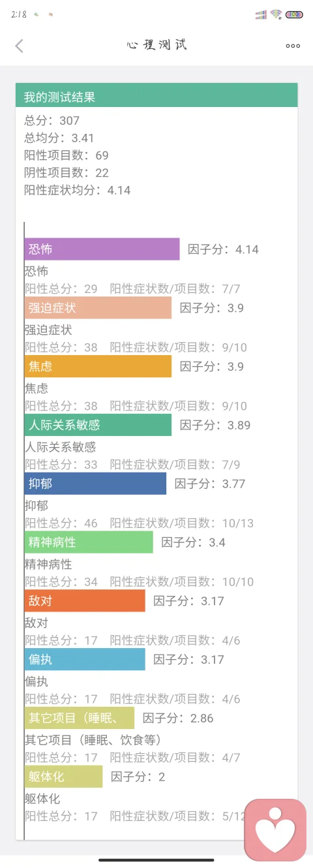Open the three-dot more options menu
Image resolution: width=313 pixels, height=868 pixels.
tap(293, 46)
